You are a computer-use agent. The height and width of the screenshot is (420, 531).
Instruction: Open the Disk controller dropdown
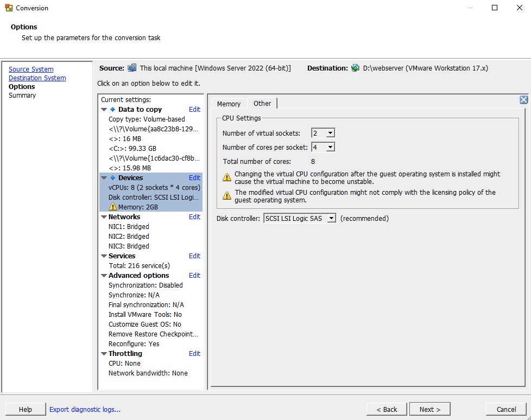tap(332, 218)
